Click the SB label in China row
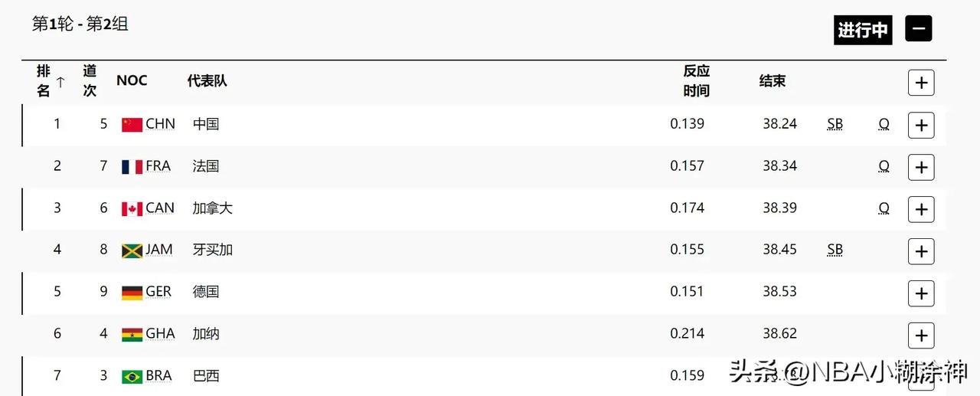Viewport: 980px width, 396px height. point(835,124)
